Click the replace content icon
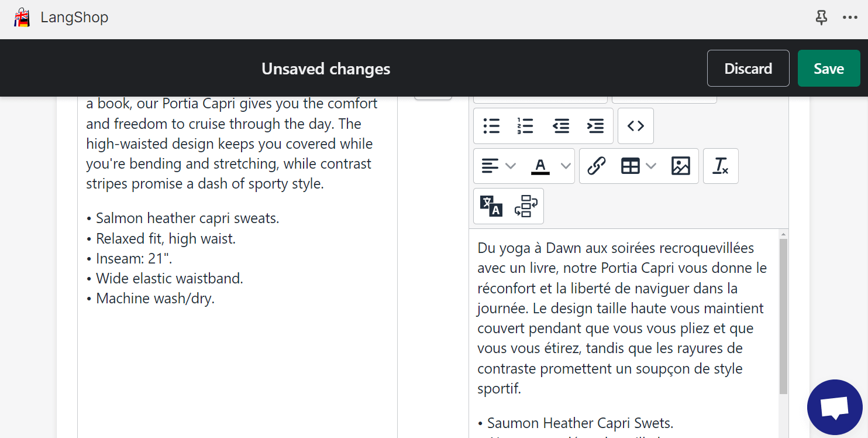This screenshot has height=438, width=868. (526, 206)
